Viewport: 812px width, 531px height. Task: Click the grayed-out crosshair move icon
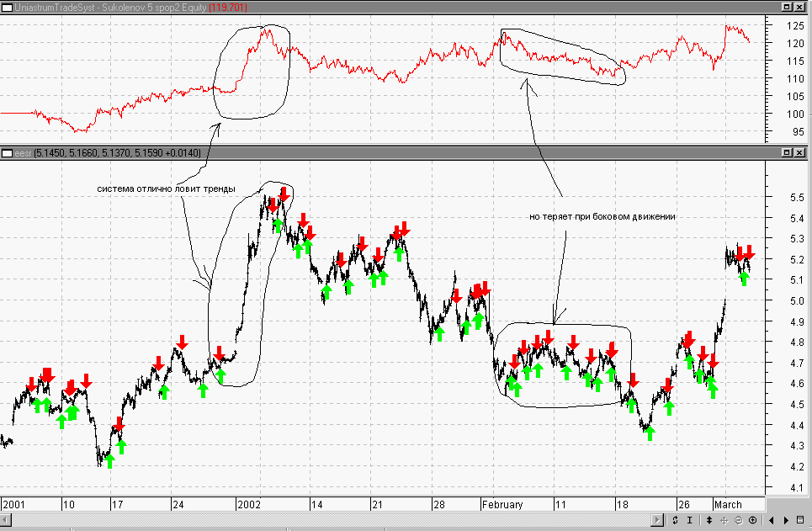[724, 520]
